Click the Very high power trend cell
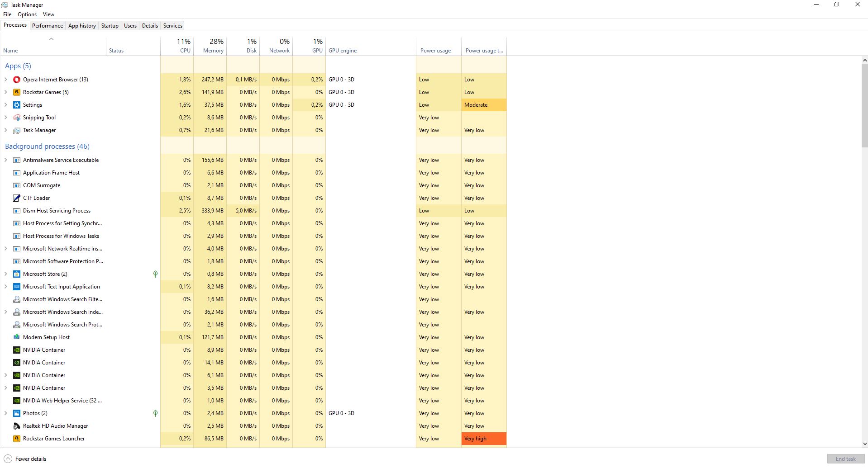 click(x=484, y=439)
